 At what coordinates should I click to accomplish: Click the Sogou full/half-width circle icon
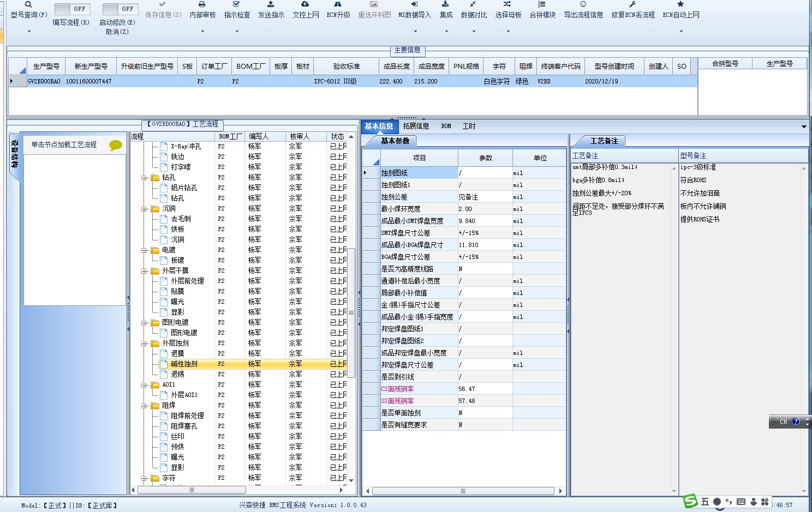(717, 502)
